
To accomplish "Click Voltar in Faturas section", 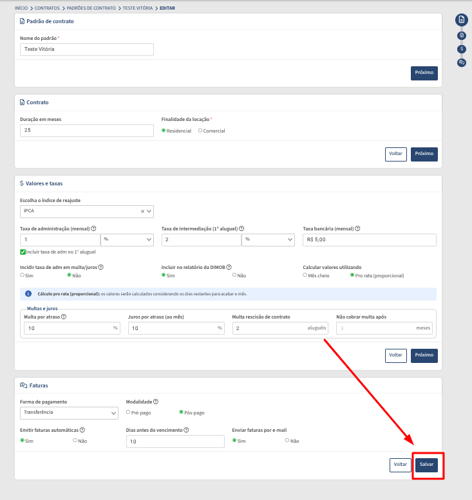I will (x=400, y=465).
